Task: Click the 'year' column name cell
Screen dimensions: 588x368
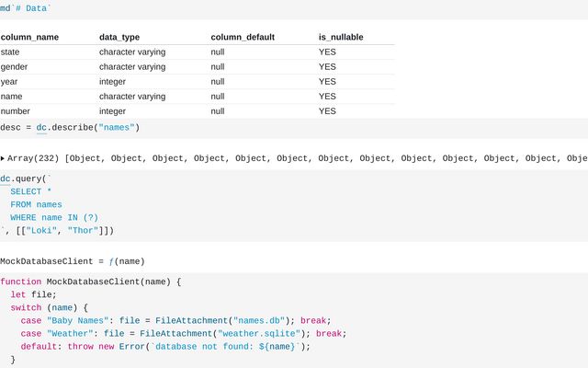Action: click(10, 82)
